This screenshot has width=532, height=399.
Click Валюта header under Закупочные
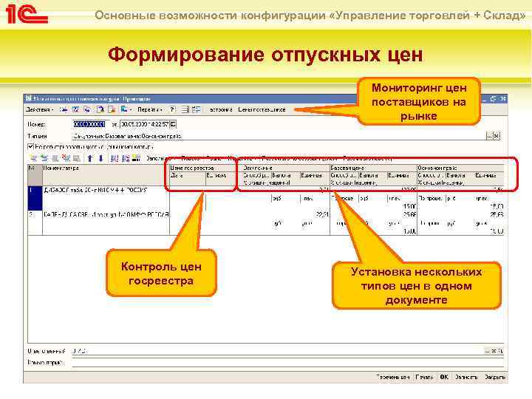pyautogui.click(x=285, y=175)
